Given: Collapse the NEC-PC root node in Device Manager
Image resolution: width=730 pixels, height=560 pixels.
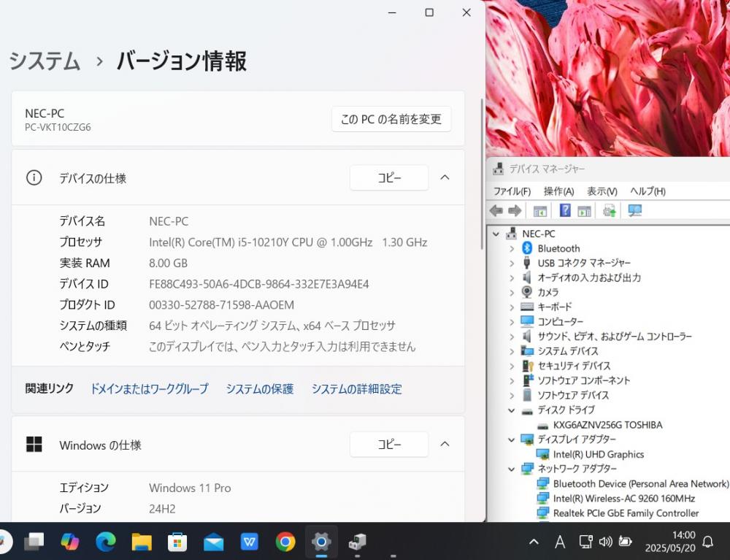Looking at the screenshot, I should coord(496,234).
